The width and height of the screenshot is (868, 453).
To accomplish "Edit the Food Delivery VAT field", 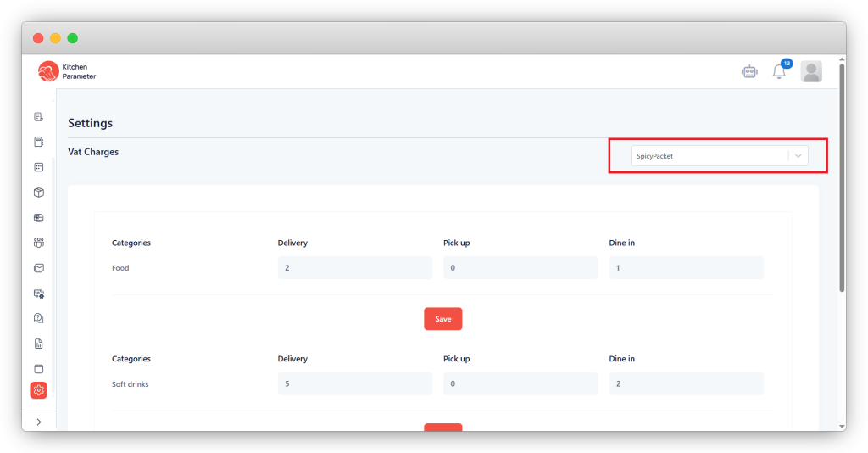I will pyautogui.click(x=354, y=268).
